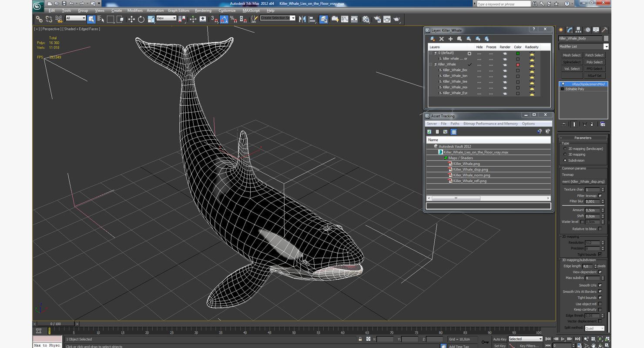The height and width of the screenshot is (348, 644).
Task: Open the Manage Layers toolbar icon
Action: (x=324, y=19)
